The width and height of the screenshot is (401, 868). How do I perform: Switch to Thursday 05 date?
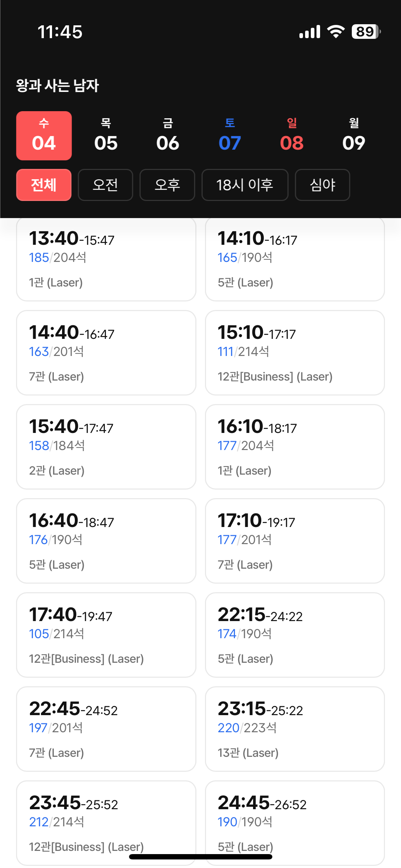106,136
